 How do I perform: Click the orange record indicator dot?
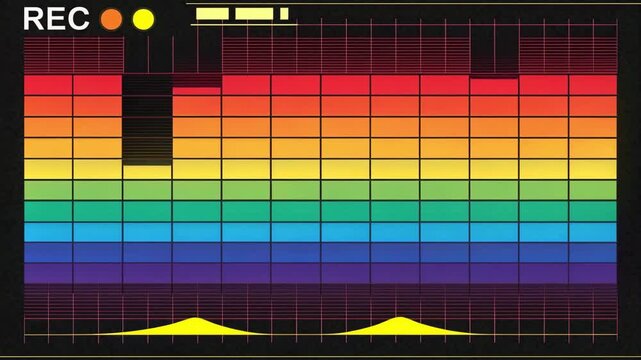click(111, 19)
